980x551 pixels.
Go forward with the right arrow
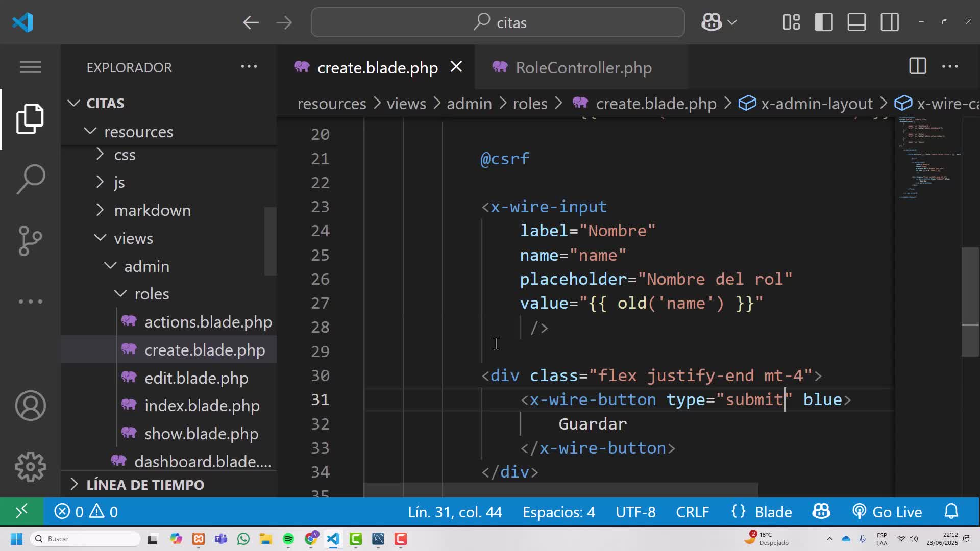tap(284, 22)
